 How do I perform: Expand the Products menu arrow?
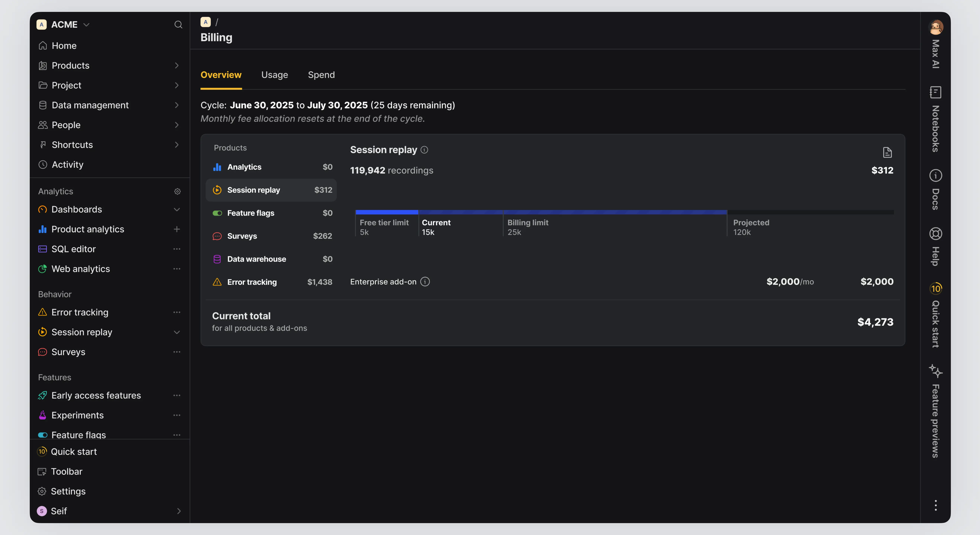177,65
